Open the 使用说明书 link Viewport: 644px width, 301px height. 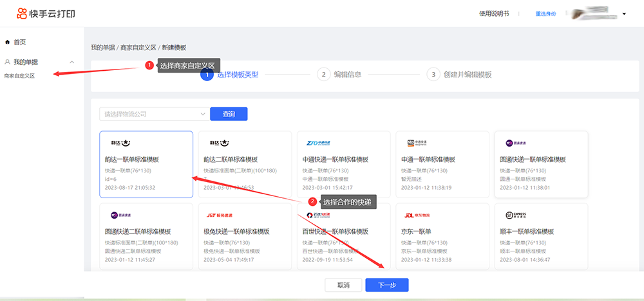[494, 14]
